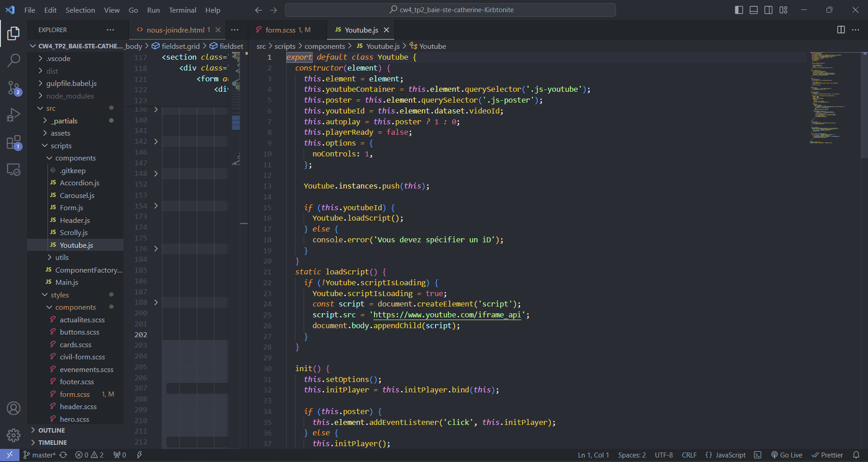Open Manage gear icon

pyautogui.click(x=14, y=435)
